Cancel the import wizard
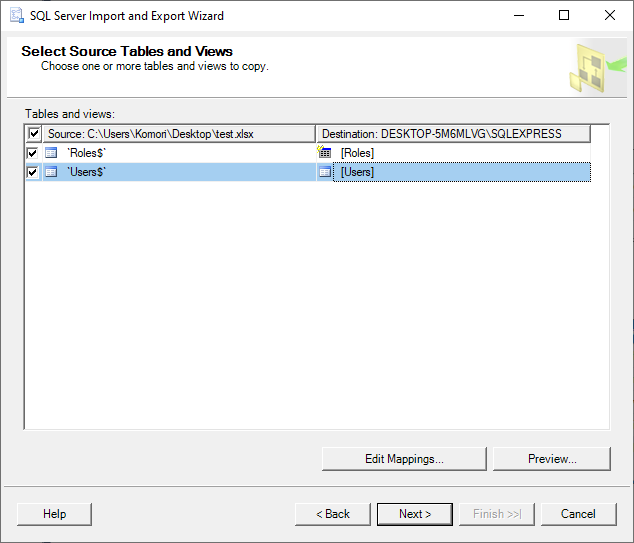Screen dimensions: 634x543 pyautogui.click(x=578, y=514)
